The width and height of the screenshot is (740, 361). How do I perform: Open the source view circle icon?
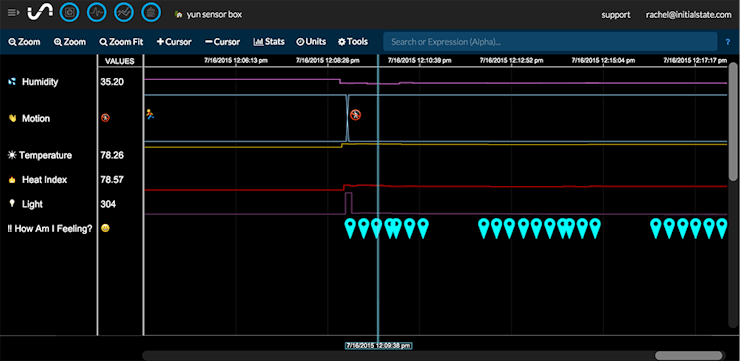tap(69, 13)
